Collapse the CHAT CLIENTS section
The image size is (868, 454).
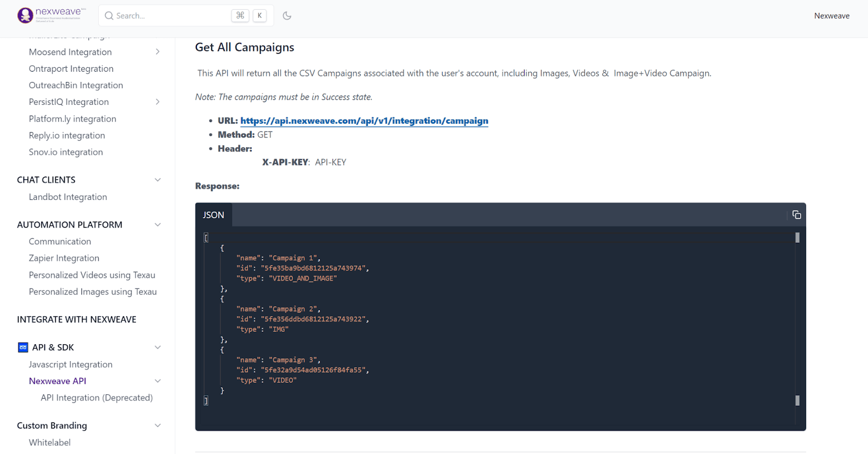157,180
